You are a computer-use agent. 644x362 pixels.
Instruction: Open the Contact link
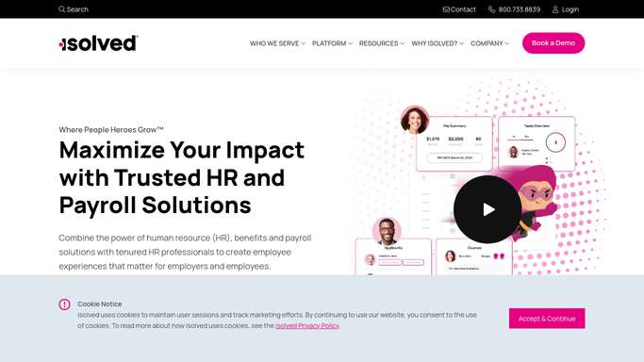pyautogui.click(x=459, y=9)
